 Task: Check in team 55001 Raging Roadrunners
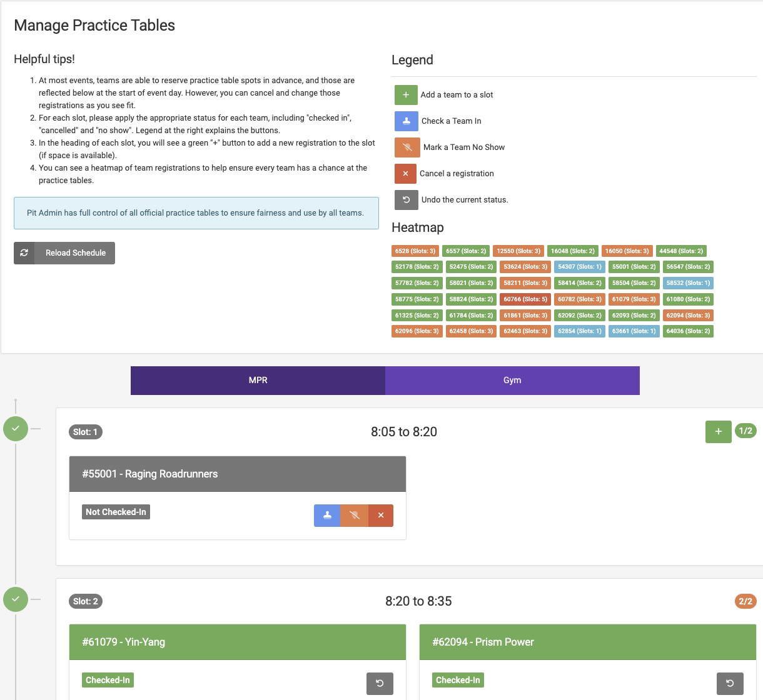coord(327,516)
